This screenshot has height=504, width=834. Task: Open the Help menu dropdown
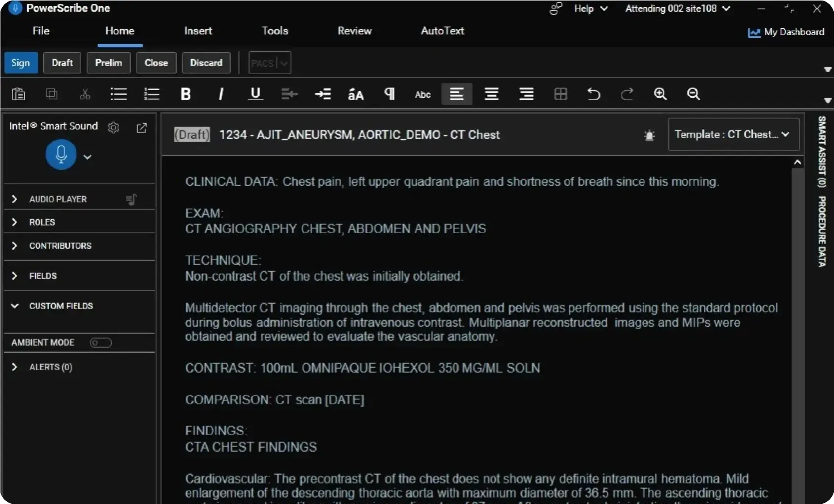[591, 9]
